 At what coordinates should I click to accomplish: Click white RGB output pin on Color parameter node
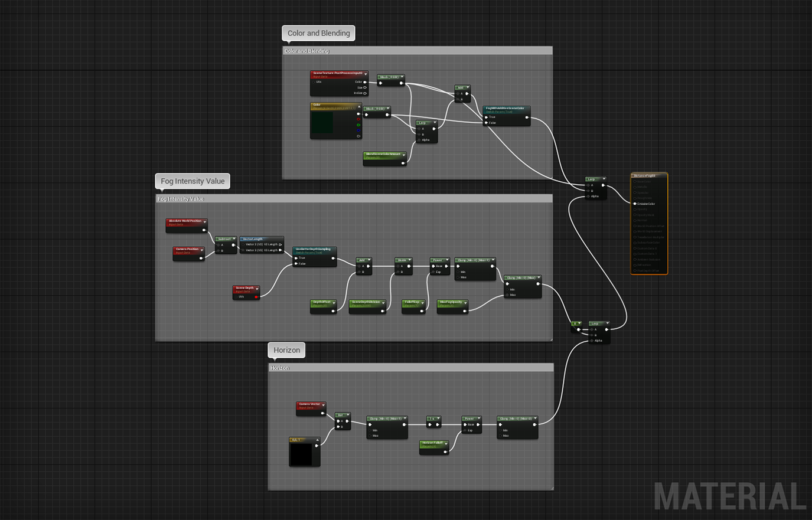tap(358, 113)
